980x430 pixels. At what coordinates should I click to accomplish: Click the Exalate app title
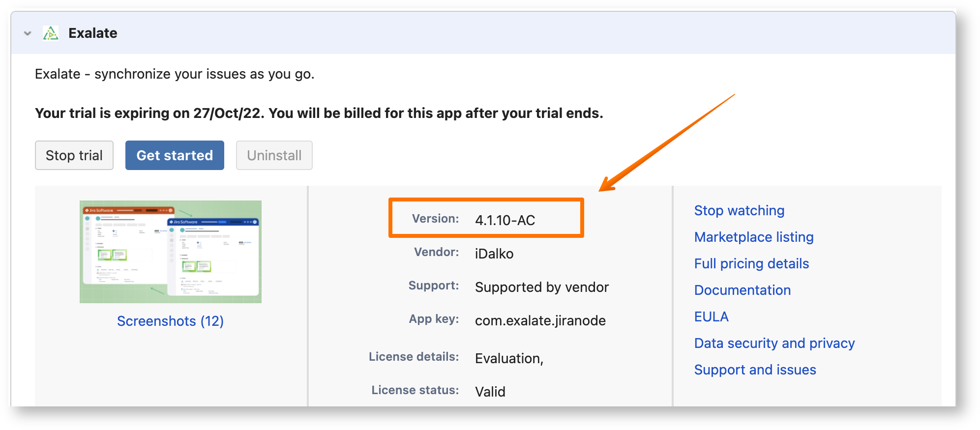pos(93,33)
